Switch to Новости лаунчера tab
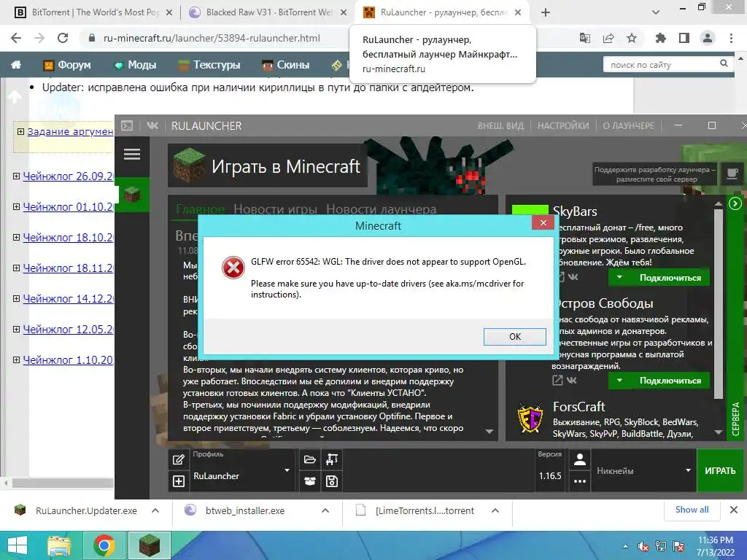Screen dimensions: 747x560 click(x=381, y=209)
